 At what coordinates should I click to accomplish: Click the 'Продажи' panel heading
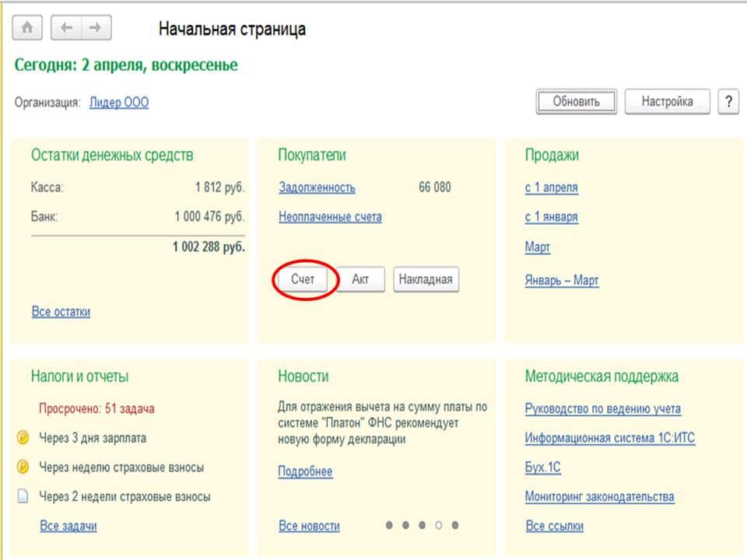(552, 156)
